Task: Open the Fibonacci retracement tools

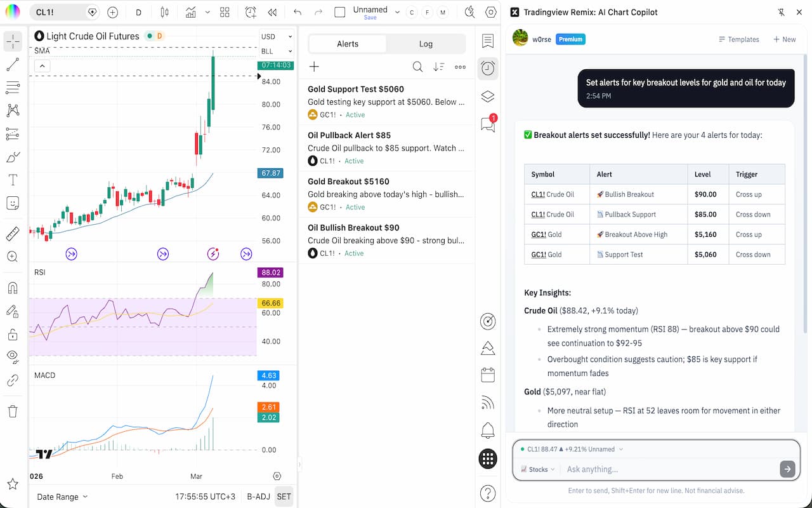Action: (13, 87)
